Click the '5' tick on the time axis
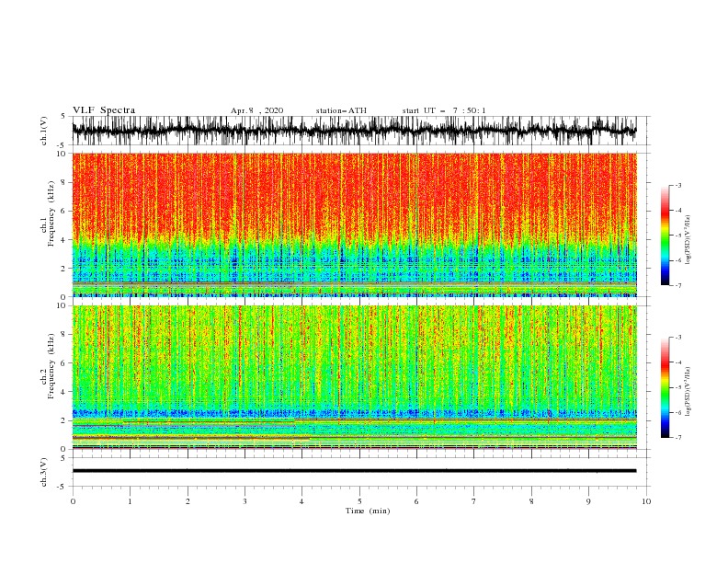The image size is (728, 563). 359,501
